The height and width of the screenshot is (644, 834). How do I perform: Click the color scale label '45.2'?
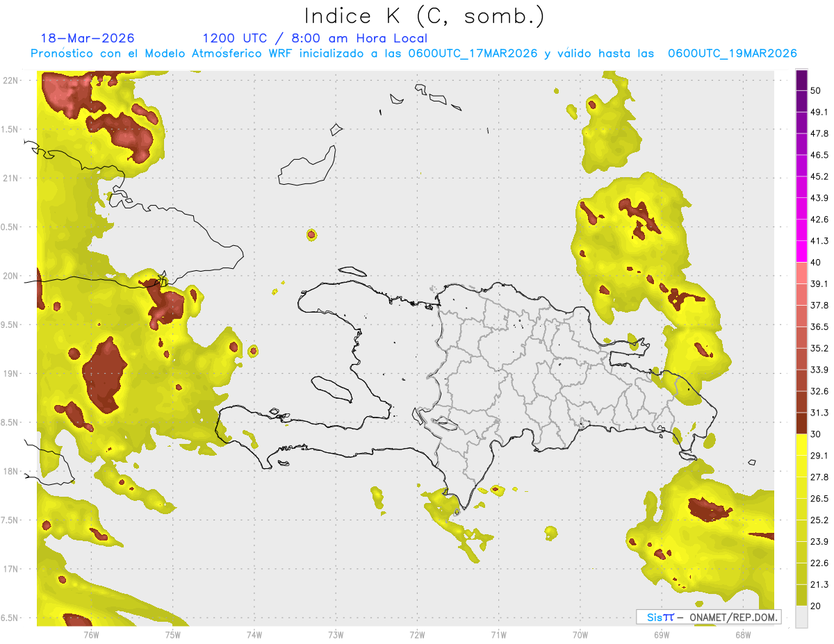820,176
